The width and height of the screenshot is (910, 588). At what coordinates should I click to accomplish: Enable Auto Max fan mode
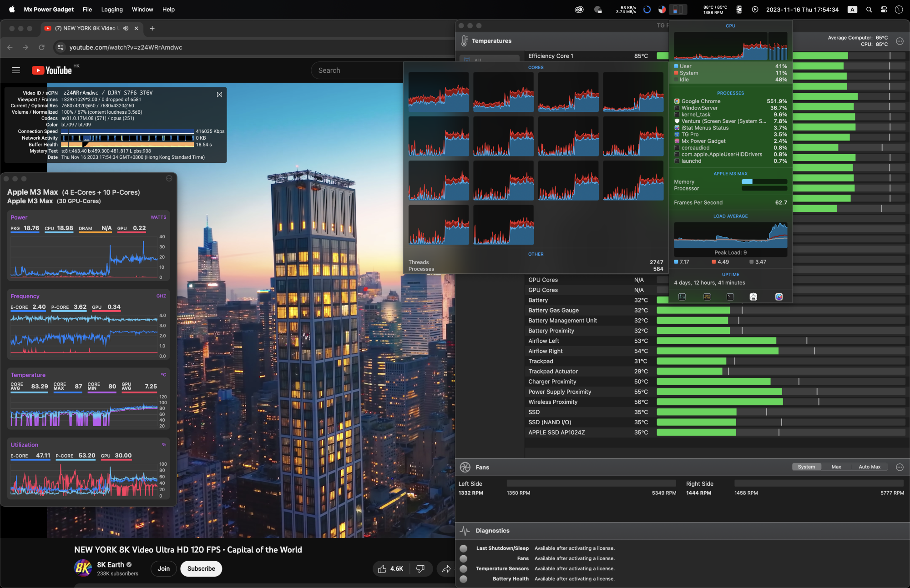click(869, 467)
